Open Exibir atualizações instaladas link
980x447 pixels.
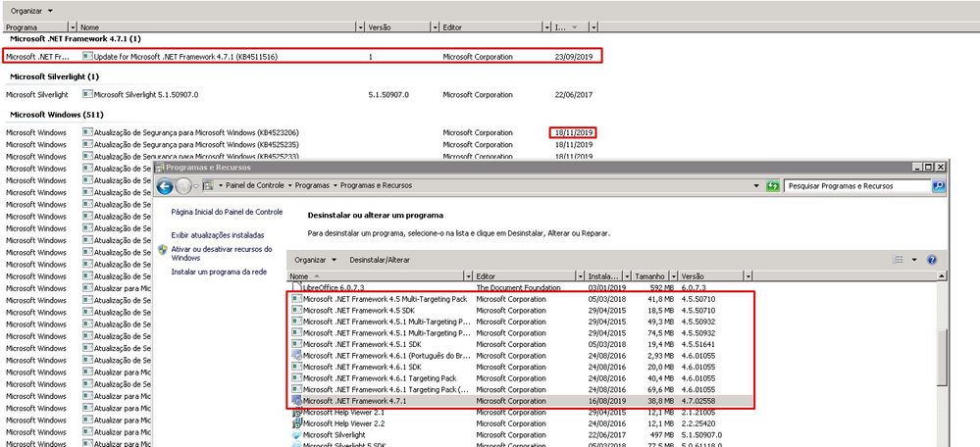point(218,235)
